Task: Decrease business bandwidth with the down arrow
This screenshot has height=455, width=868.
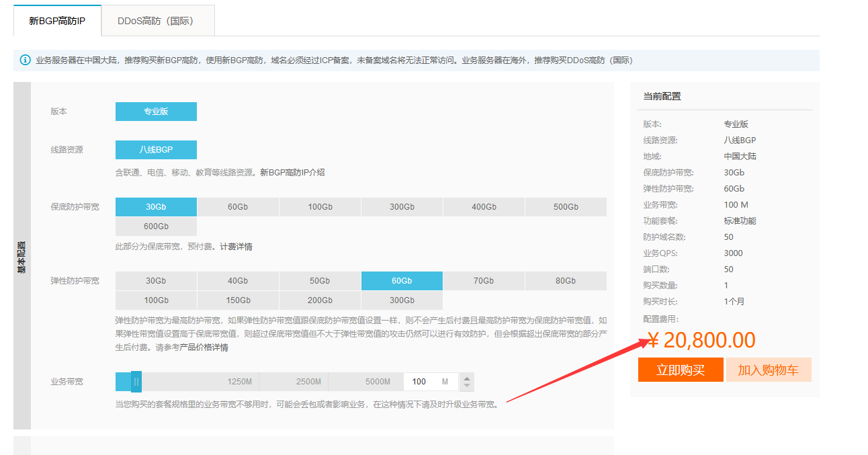Action: coord(467,386)
